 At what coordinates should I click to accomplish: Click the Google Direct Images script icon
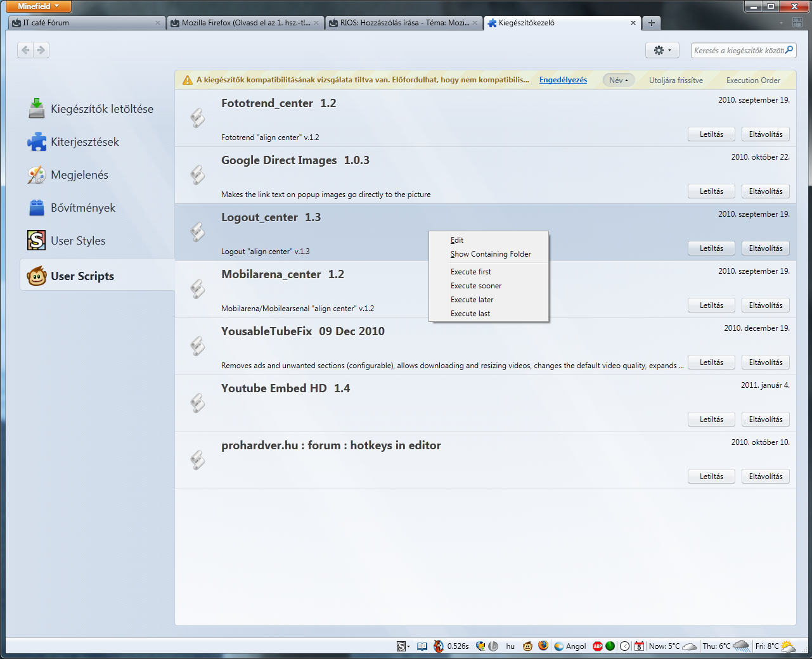(x=198, y=175)
